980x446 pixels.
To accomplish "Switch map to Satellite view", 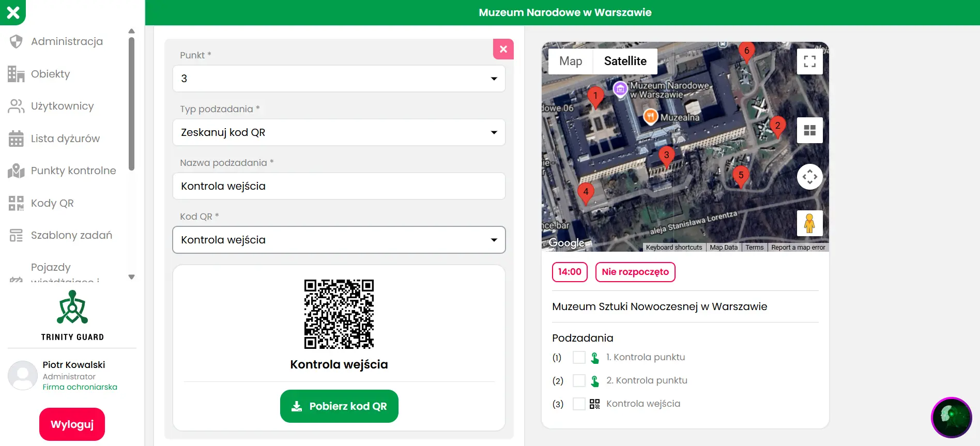I will click(x=625, y=61).
